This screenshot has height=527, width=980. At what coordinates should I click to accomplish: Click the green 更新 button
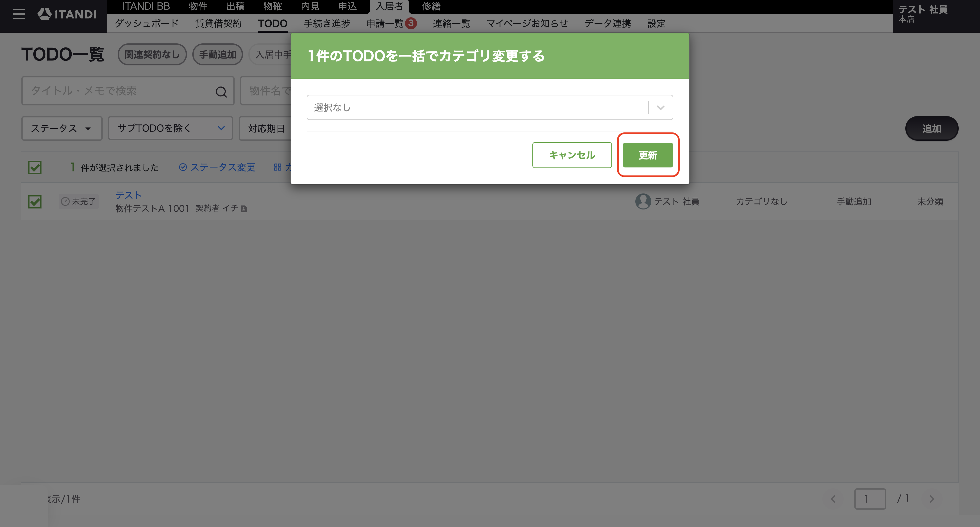pos(648,155)
